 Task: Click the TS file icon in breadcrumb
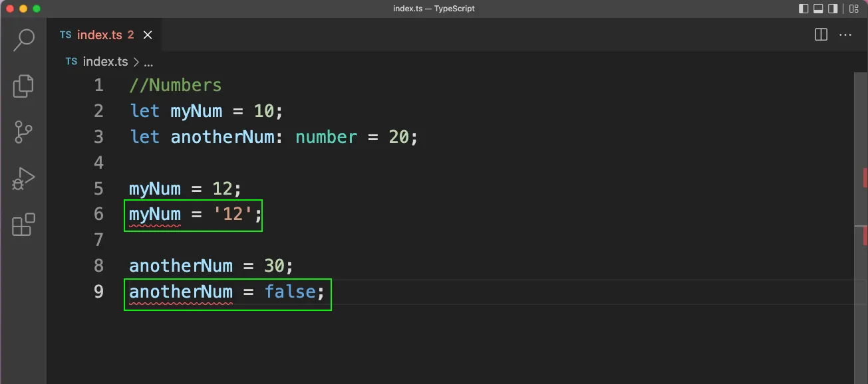pos(72,61)
